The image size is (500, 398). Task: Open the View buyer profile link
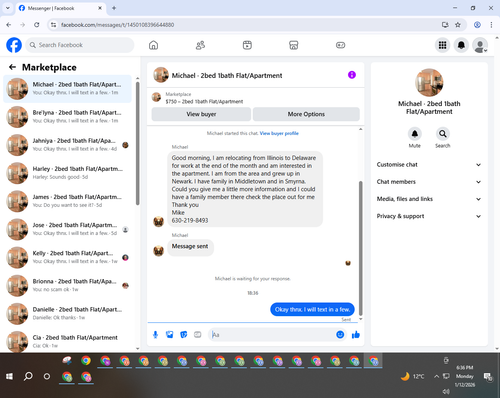coord(279,133)
